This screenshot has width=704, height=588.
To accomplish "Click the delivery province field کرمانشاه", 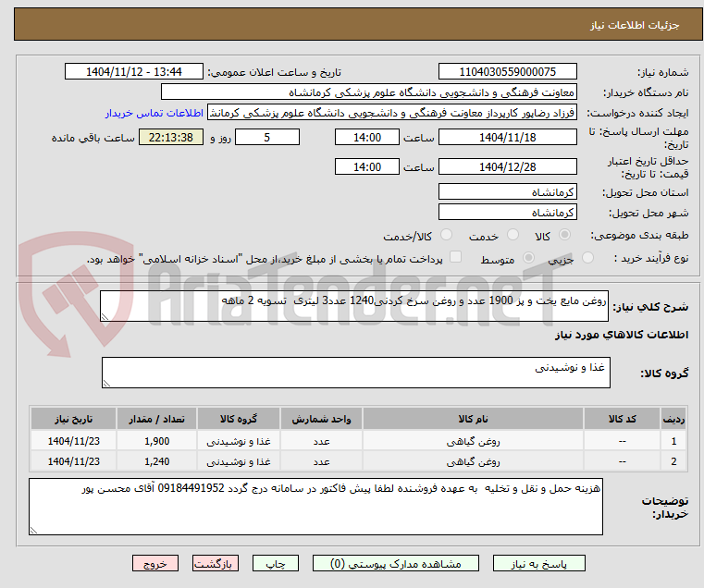I will [507, 192].
